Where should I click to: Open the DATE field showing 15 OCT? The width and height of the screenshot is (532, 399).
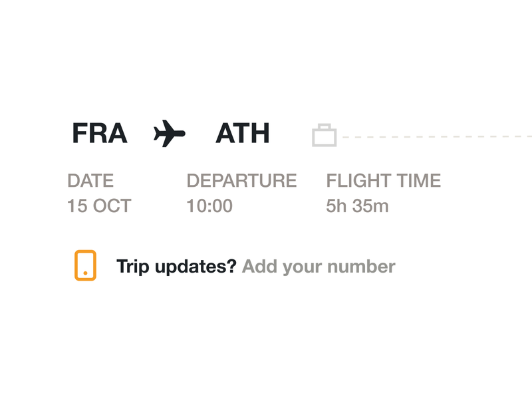(x=100, y=207)
